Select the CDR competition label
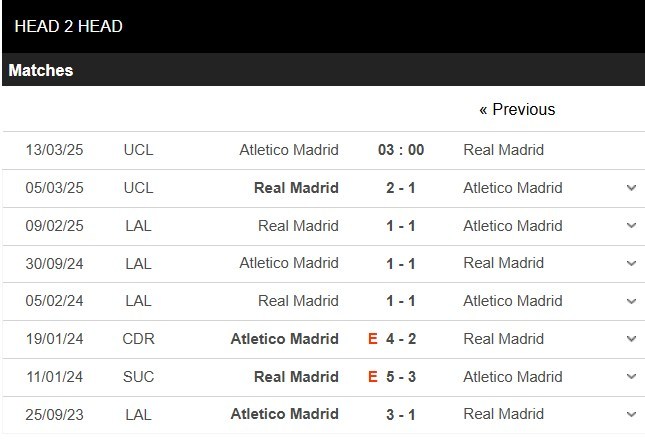This screenshot has width=645, height=442. [x=138, y=339]
